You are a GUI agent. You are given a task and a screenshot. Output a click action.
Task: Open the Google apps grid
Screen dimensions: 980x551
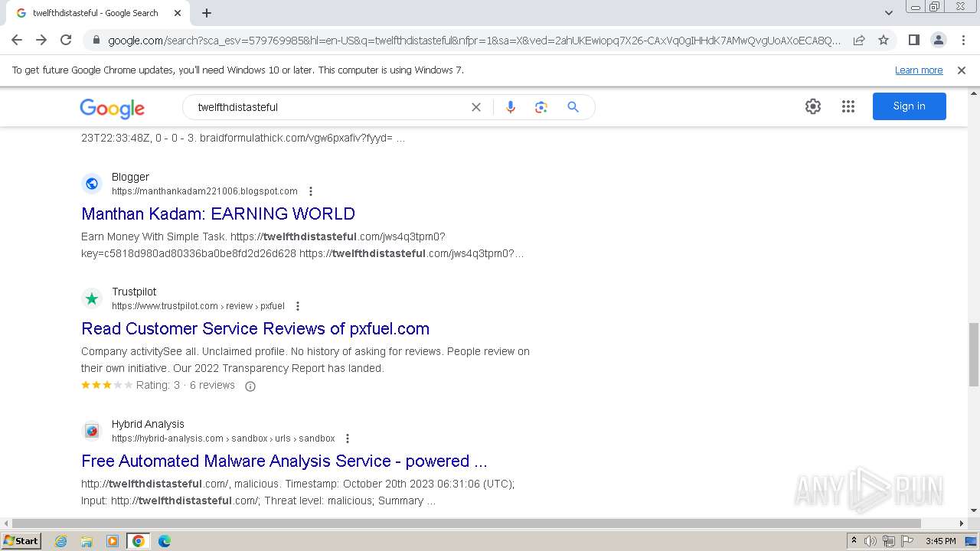click(x=848, y=106)
